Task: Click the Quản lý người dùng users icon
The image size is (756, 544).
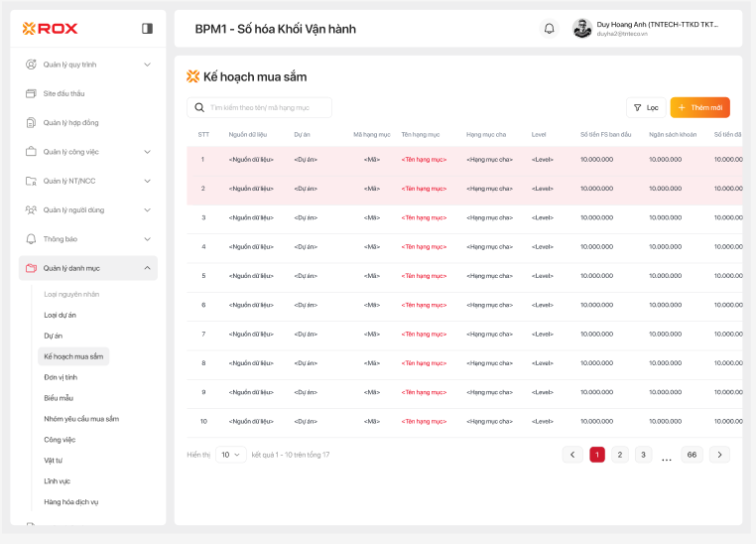Action: [x=31, y=210]
